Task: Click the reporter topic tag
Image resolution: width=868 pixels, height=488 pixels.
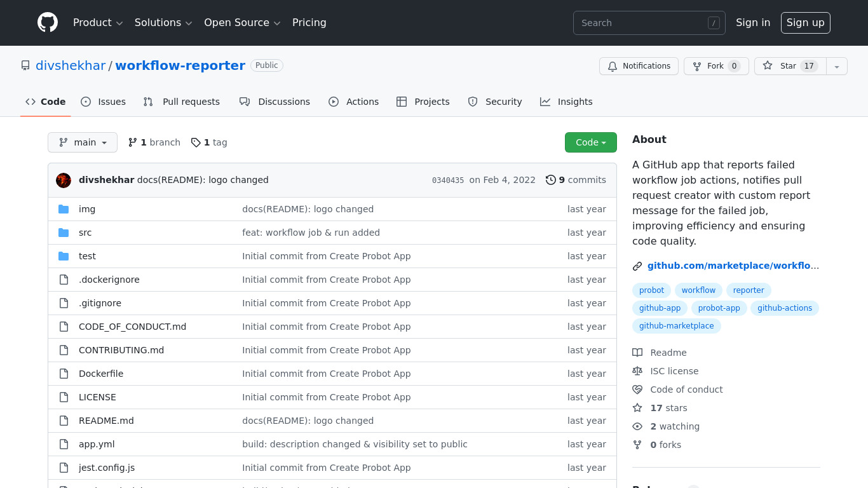Action: [749, 290]
